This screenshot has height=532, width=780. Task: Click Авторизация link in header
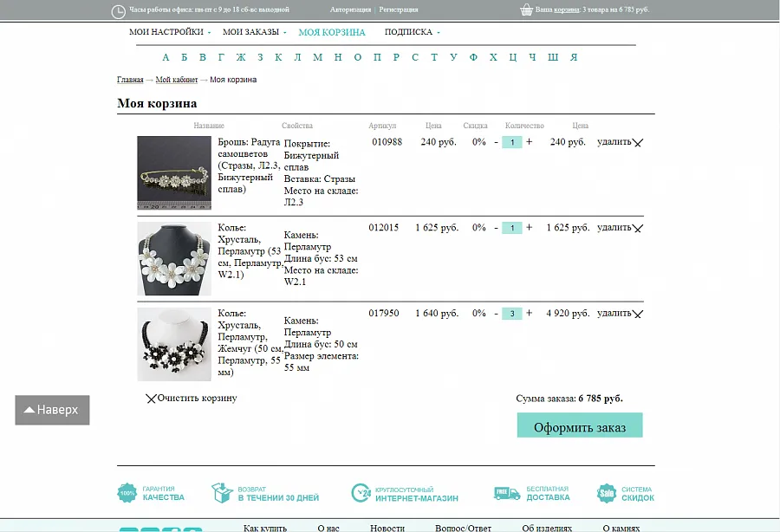(x=350, y=10)
